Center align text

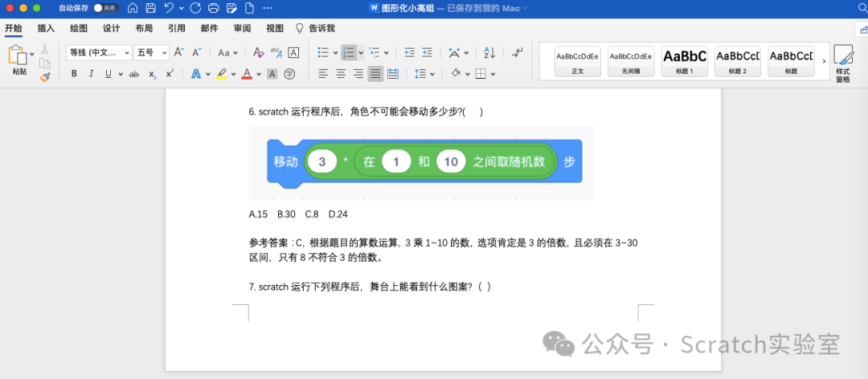click(x=341, y=74)
